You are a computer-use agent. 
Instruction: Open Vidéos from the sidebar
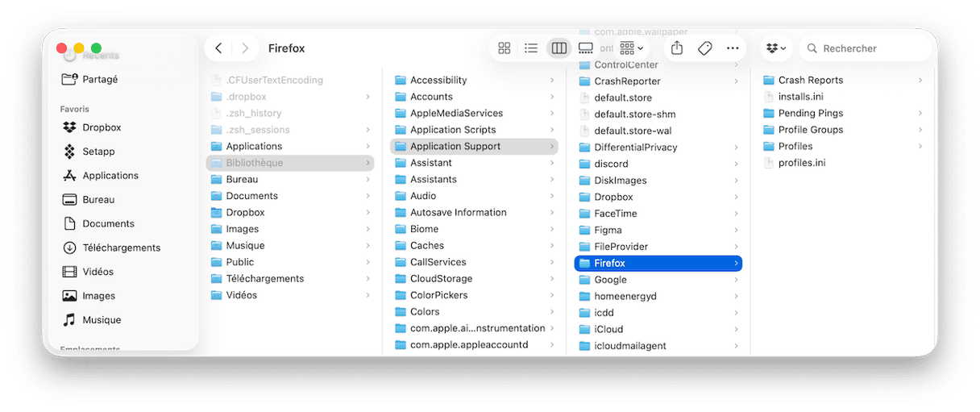(98, 272)
